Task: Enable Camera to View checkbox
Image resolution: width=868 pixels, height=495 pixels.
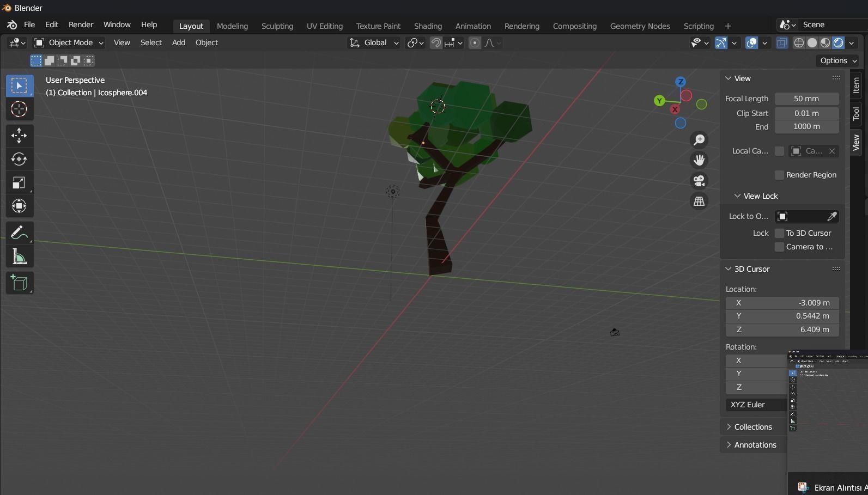Action: tap(779, 247)
